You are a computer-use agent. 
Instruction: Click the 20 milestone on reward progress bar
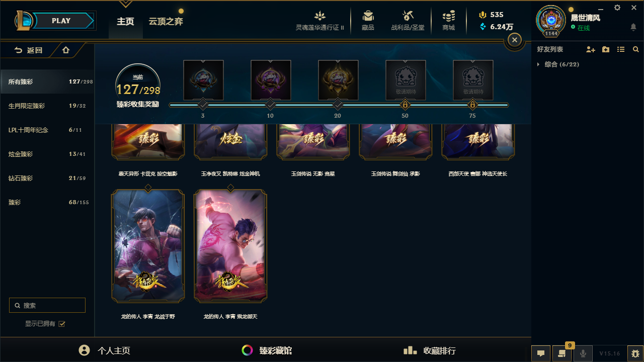338,105
